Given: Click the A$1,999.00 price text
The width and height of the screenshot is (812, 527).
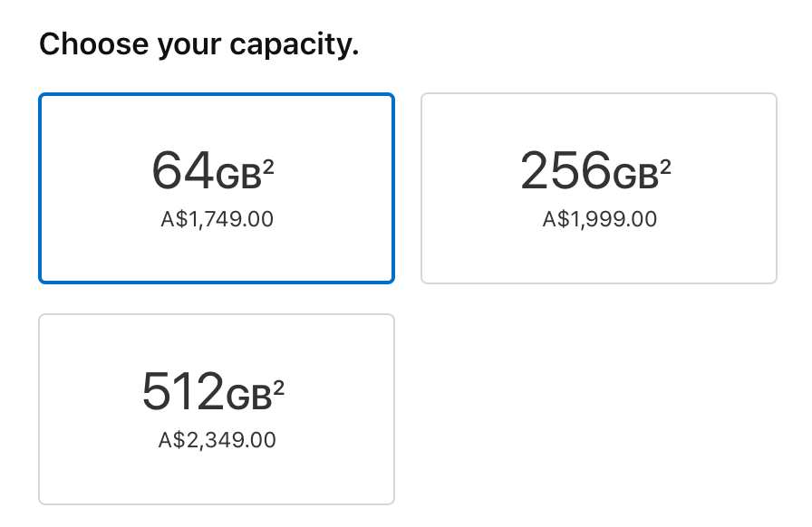Looking at the screenshot, I should pos(599,219).
